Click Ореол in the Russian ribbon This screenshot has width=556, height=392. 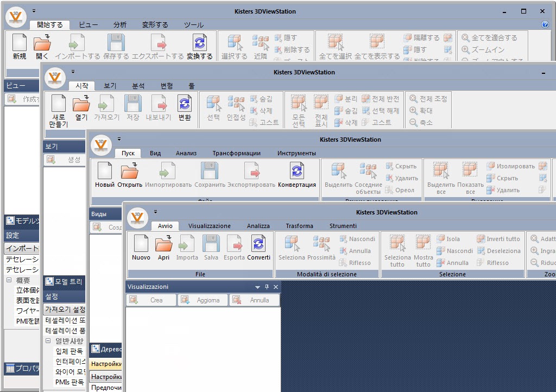[x=400, y=191]
